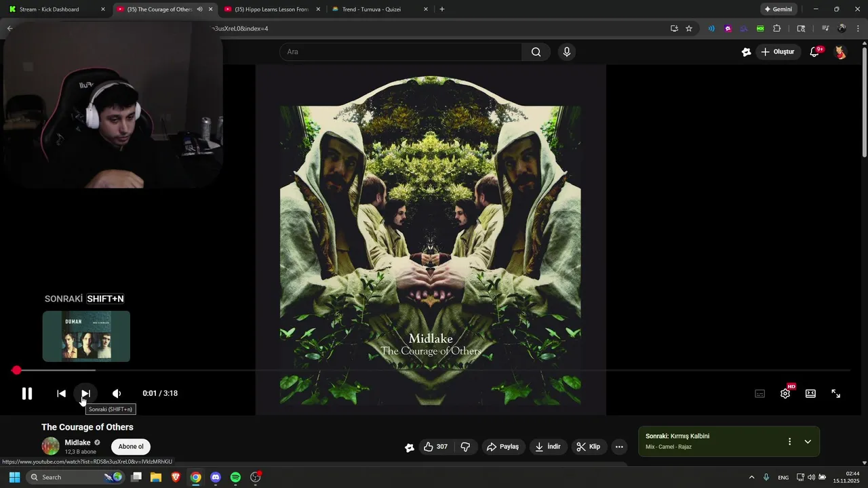Open YouTube account avatar menu

[840, 52]
